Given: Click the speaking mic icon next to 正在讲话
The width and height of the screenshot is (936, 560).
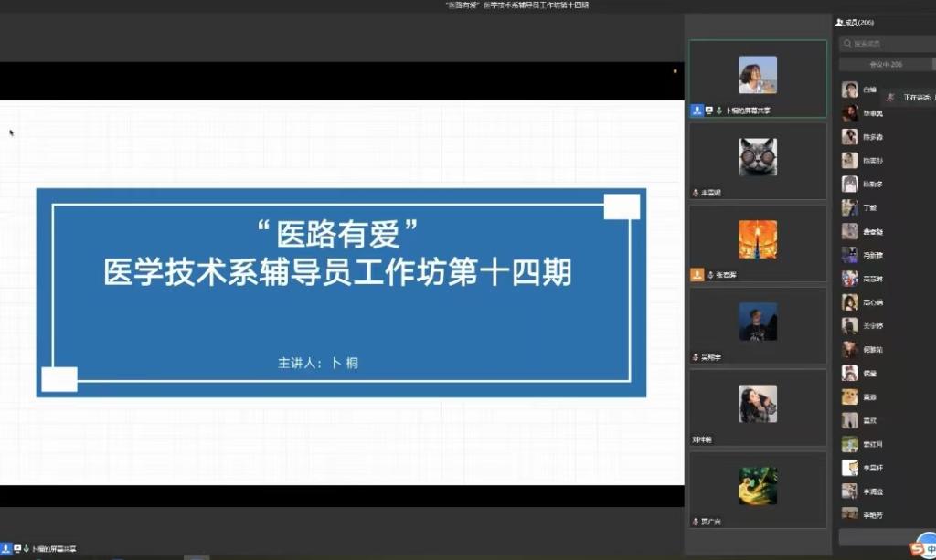Looking at the screenshot, I should [890, 97].
